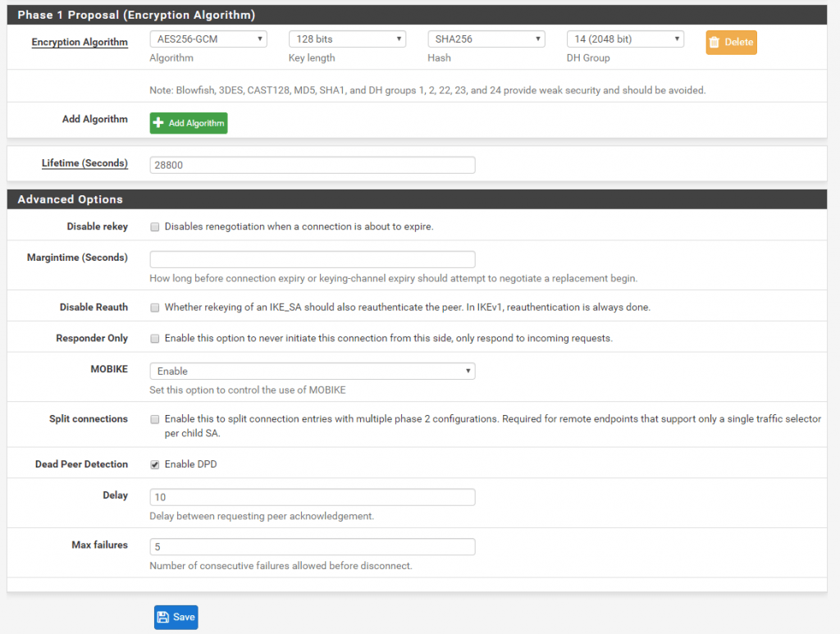Toggle the Disable Reauth checkbox
The width and height of the screenshot is (840, 634).
click(155, 308)
